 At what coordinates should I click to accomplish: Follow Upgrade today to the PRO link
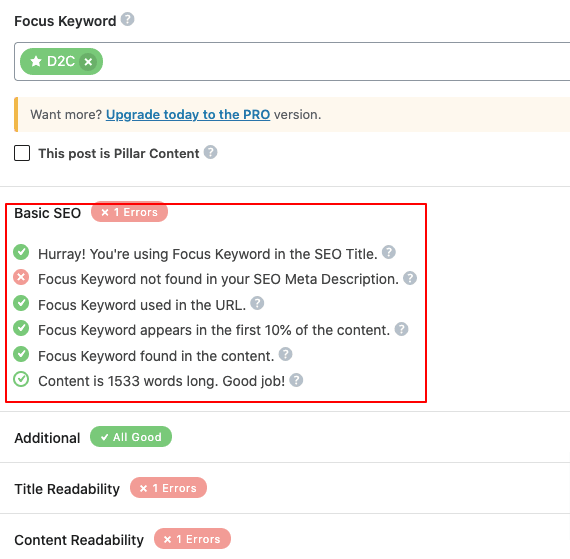pos(188,114)
